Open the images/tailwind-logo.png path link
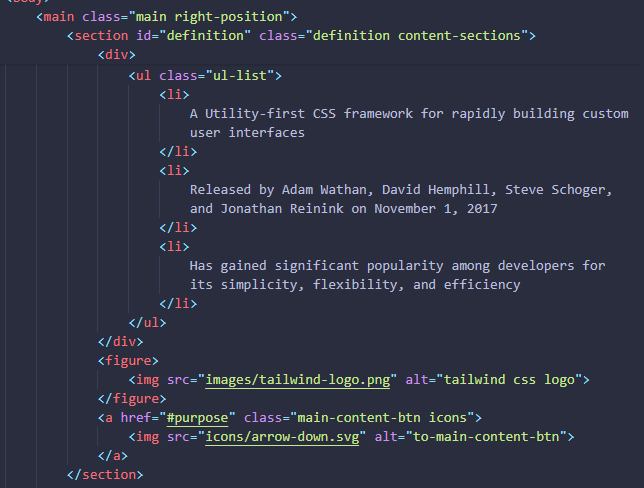Viewport: 644px width, 488px height. coord(297,380)
